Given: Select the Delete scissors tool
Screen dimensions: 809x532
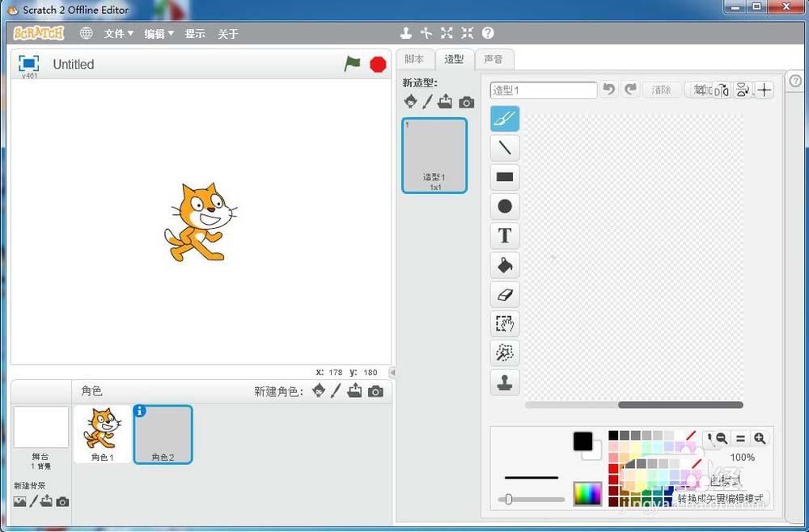Looking at the screenshot, I should (426, 33).
